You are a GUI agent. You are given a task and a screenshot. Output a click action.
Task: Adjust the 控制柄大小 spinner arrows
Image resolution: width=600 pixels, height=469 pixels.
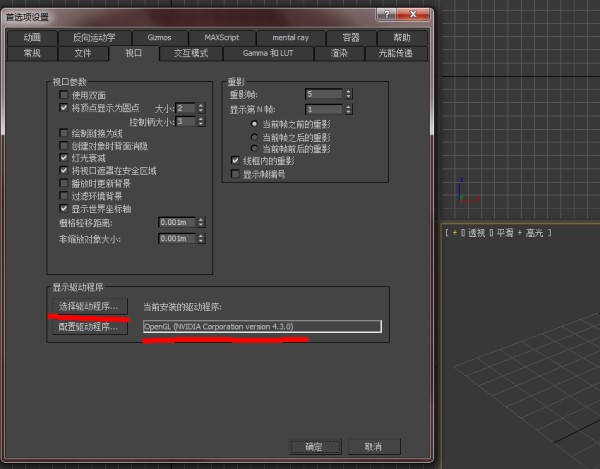(x=201, y=122)
